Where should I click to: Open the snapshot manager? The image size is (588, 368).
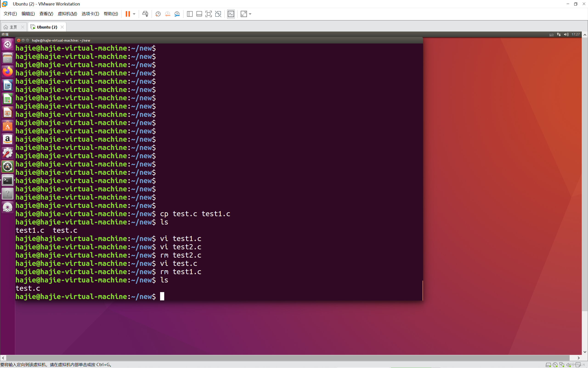177,14
